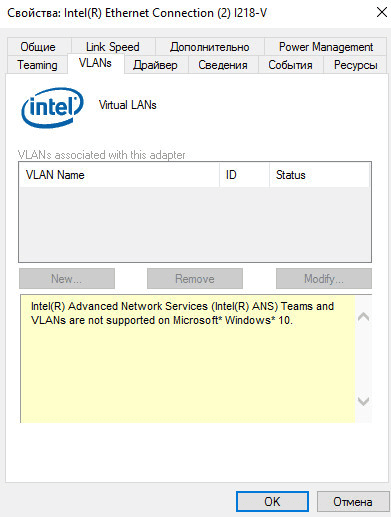Open the Teaming tab
Viewport: 391px width, 517px height.
(37, 65)
